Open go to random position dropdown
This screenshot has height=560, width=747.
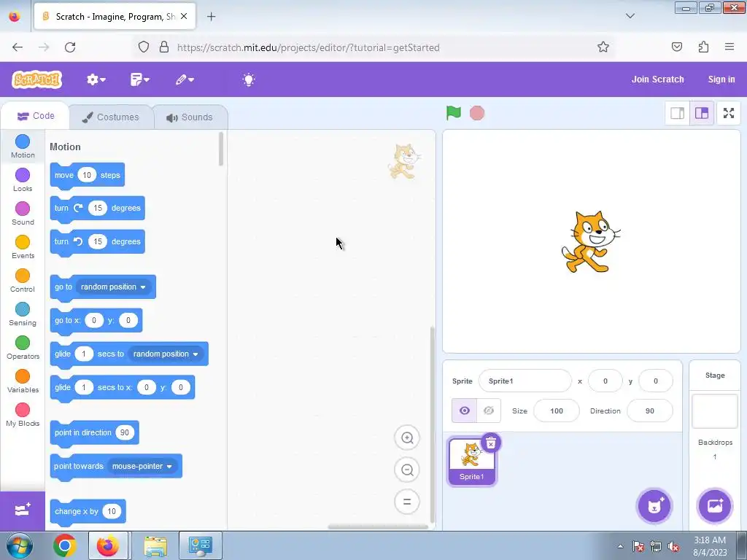point(113,287)
